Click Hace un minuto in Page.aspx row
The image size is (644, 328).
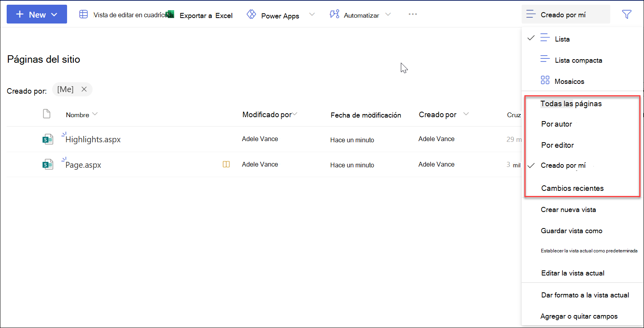[x=352, y=165]
